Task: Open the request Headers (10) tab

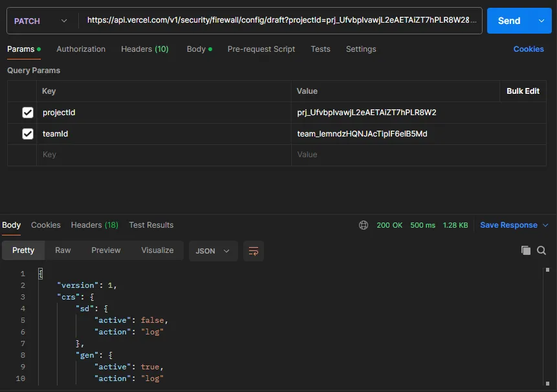Action: pyautogui.click(x=144, y=49)
